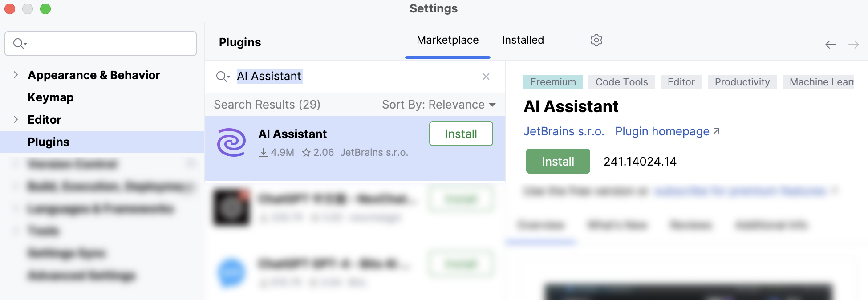This screenshot has height=300, width=868.
Task: Click the star rating icon showing 2.06
Action: tap(306, 152)
